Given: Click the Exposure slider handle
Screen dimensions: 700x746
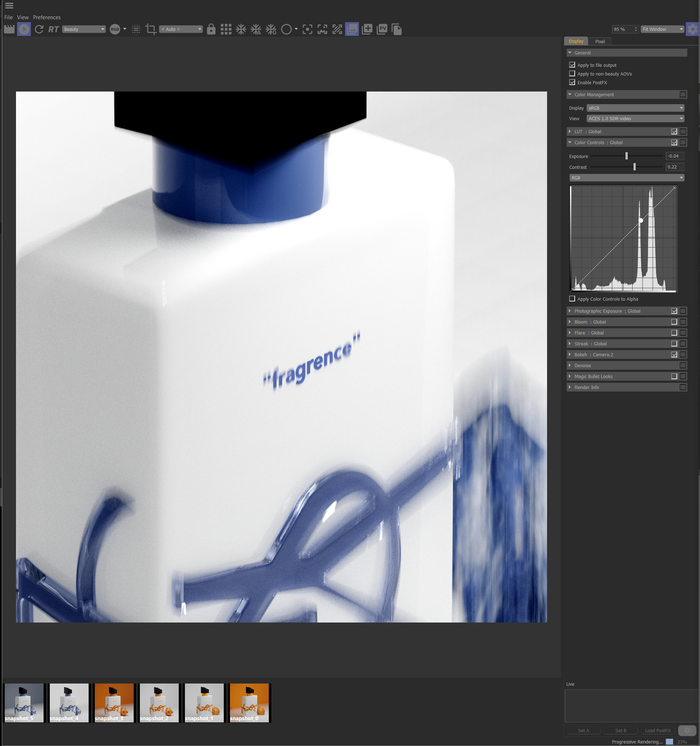Looking at the screenshot, I should (x=626, y=156).
